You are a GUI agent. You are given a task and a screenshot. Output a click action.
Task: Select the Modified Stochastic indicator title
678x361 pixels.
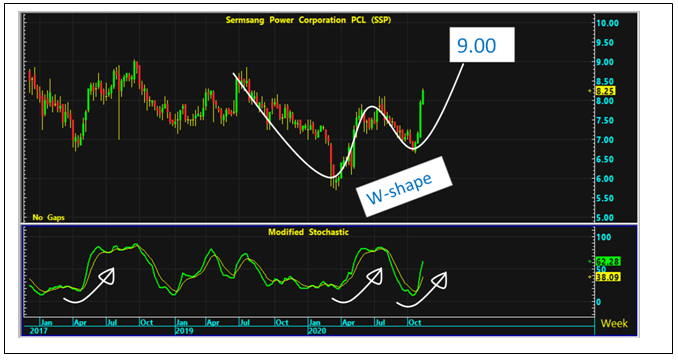(x=308, y=232)
